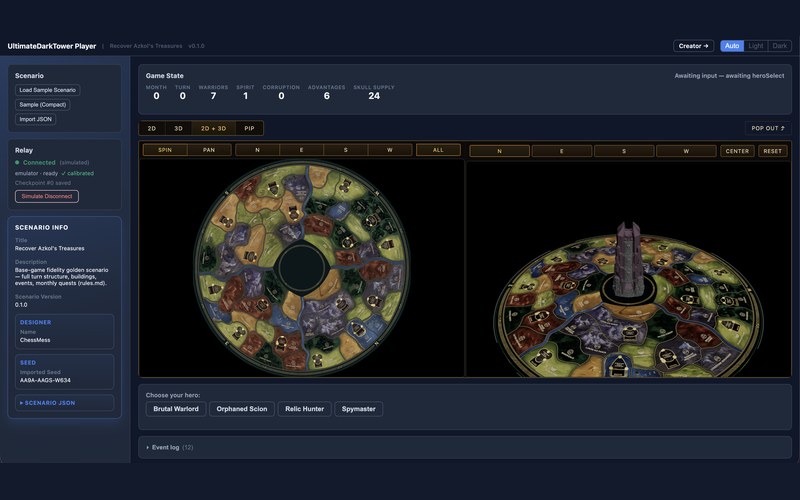This screenshot has height=500, width=800.
Task: Expand the SCENARIO JSON section
Action: click(64, 403)
